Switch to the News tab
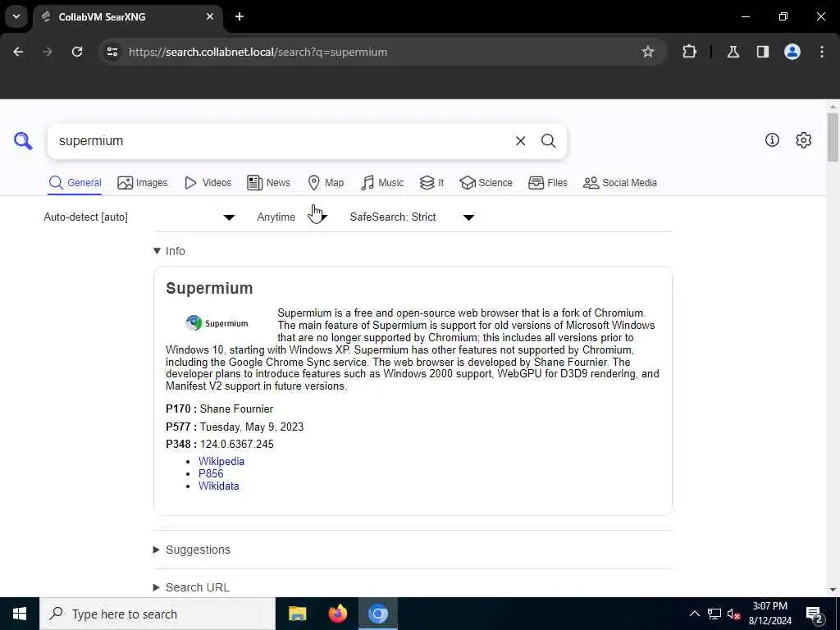 click(x=268, y=183)
